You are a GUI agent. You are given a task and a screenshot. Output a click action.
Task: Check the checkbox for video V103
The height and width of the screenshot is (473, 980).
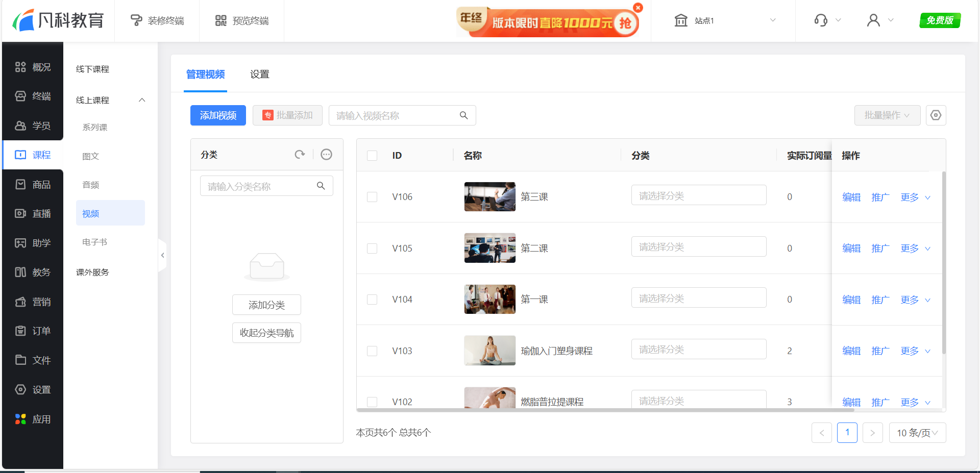(372, 351)
